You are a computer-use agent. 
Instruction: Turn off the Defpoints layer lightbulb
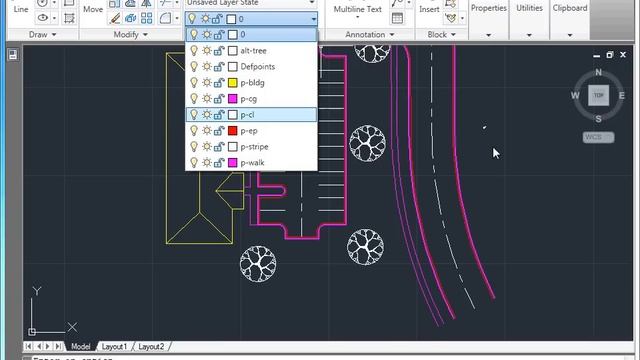(194, 67)
